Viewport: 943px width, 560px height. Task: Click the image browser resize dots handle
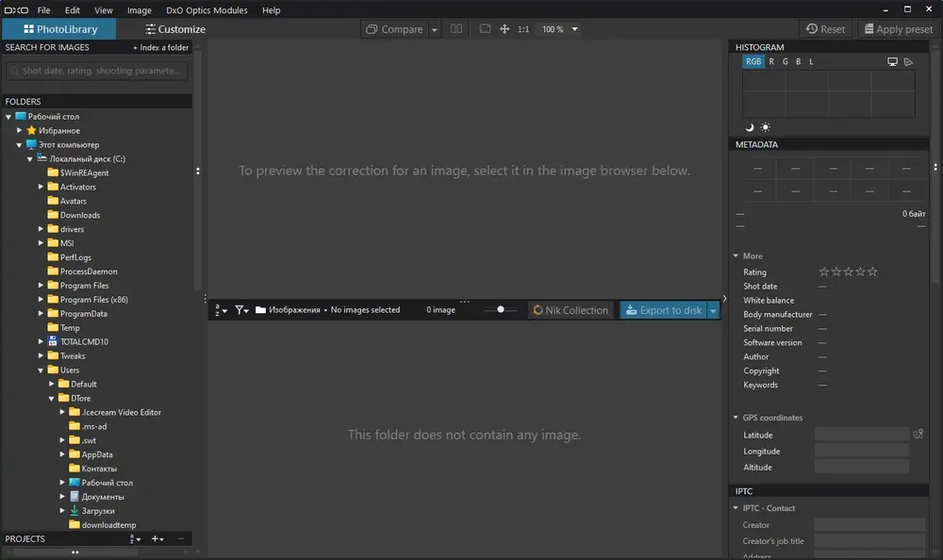pos(465,302)
